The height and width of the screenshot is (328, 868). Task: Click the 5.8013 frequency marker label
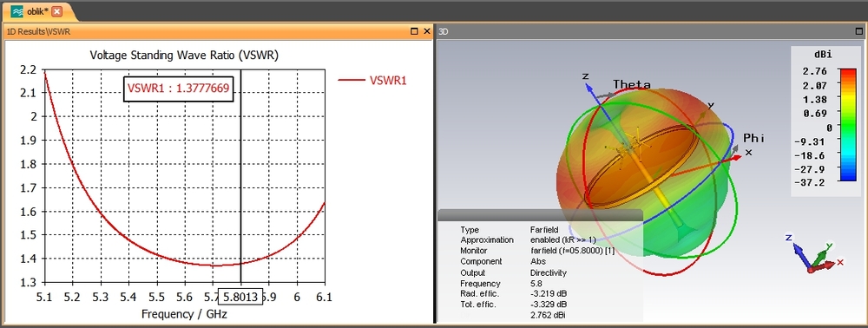[240, 297]
